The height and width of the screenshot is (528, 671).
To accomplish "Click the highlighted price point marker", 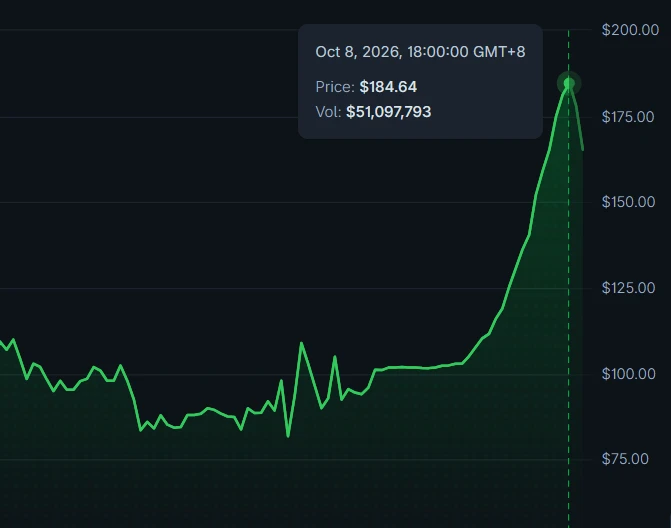I will tap(569, 83).
